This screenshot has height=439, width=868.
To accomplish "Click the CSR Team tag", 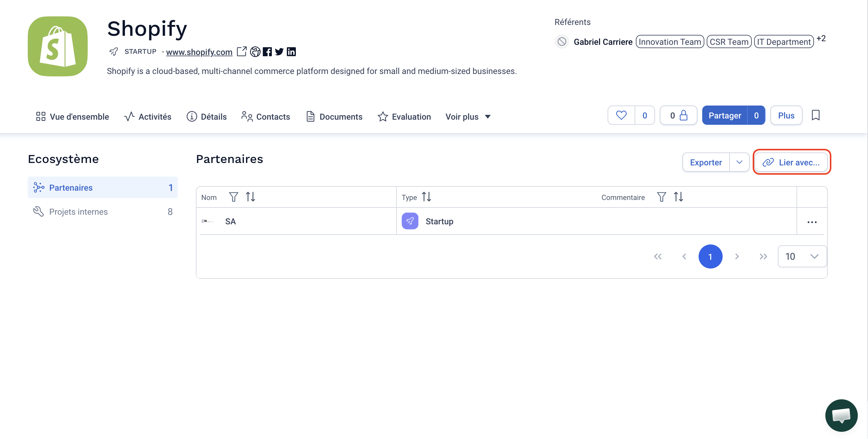I will [729, 42].
